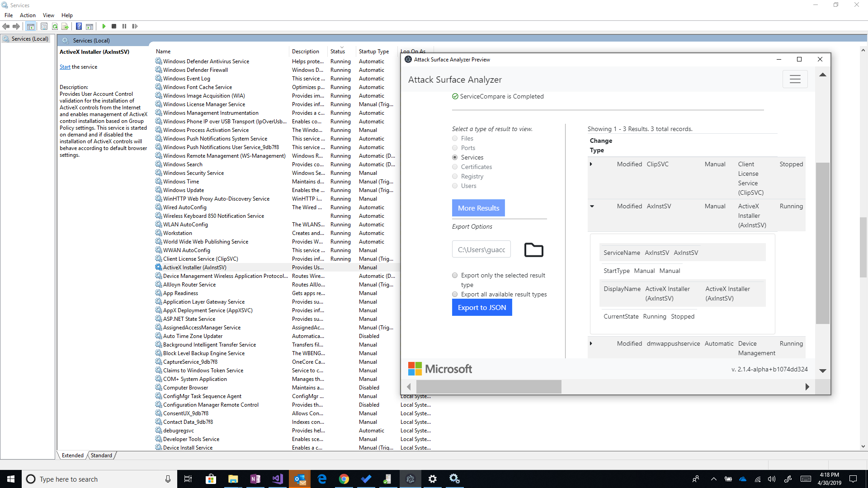Click the Pause Service toolbar icon
This screenshot has height=488, width=868.
[x=124, y=26]
